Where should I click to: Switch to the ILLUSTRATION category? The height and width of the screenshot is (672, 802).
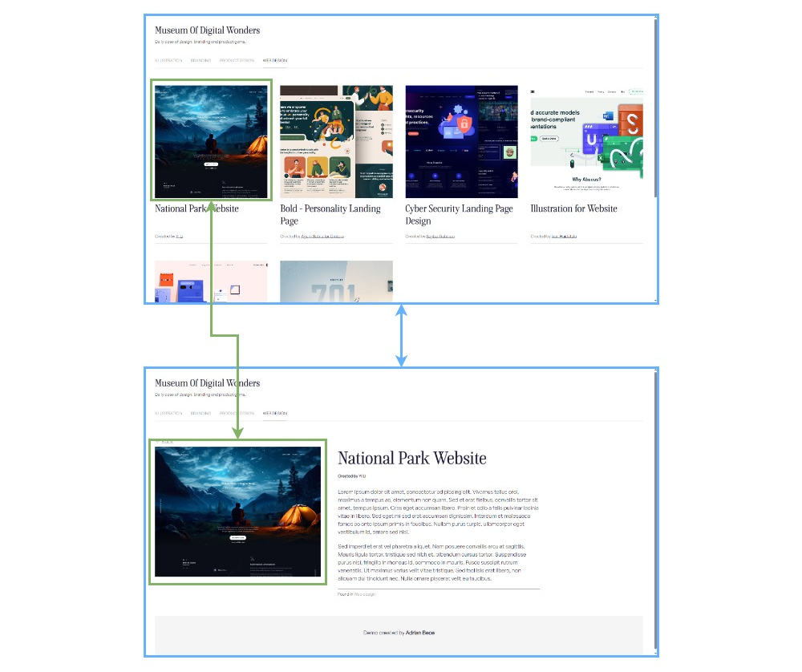pyautogui.click(x=168, y=60)
